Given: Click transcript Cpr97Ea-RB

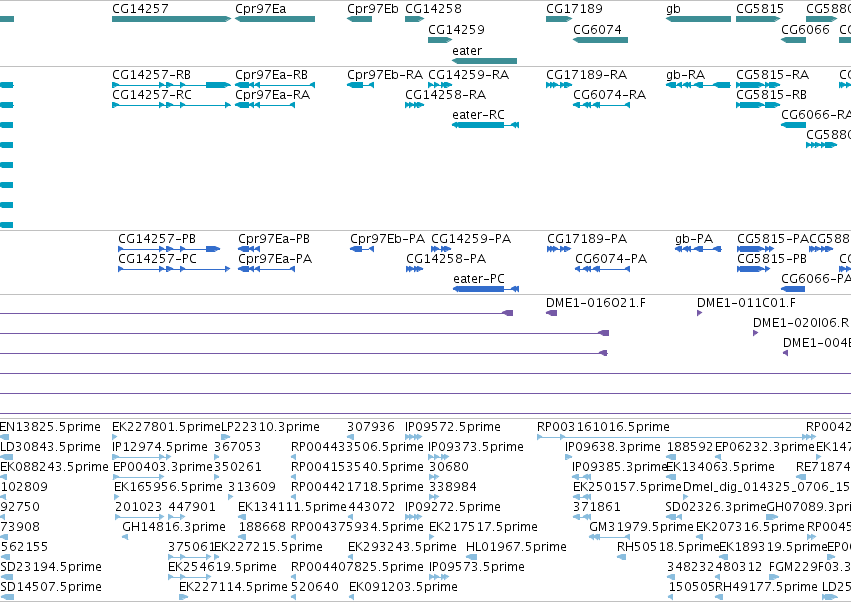Looking at the screenshot, I should [275, 85].
